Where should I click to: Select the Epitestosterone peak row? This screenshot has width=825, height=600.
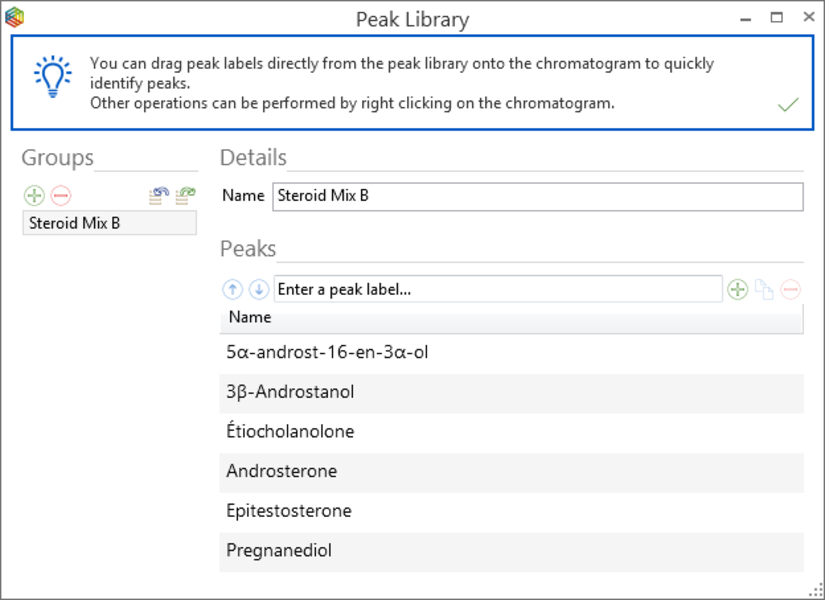pos(511,511)
